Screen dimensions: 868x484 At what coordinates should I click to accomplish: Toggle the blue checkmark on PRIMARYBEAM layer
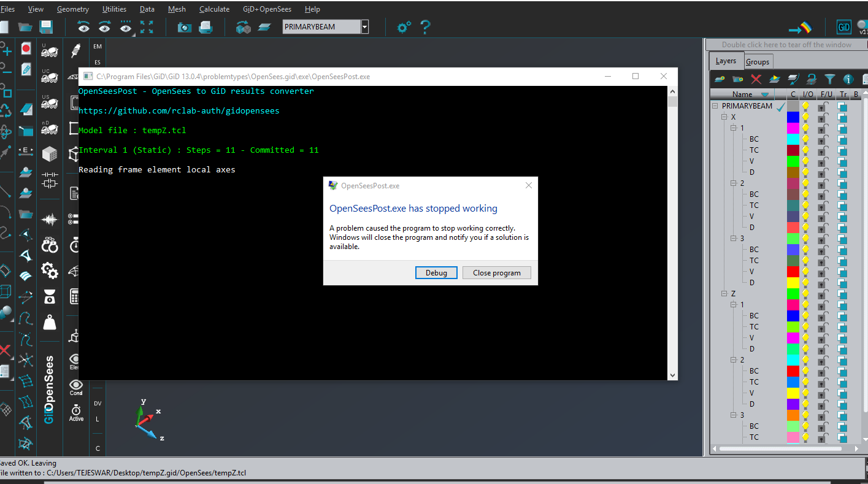(780, 106)
